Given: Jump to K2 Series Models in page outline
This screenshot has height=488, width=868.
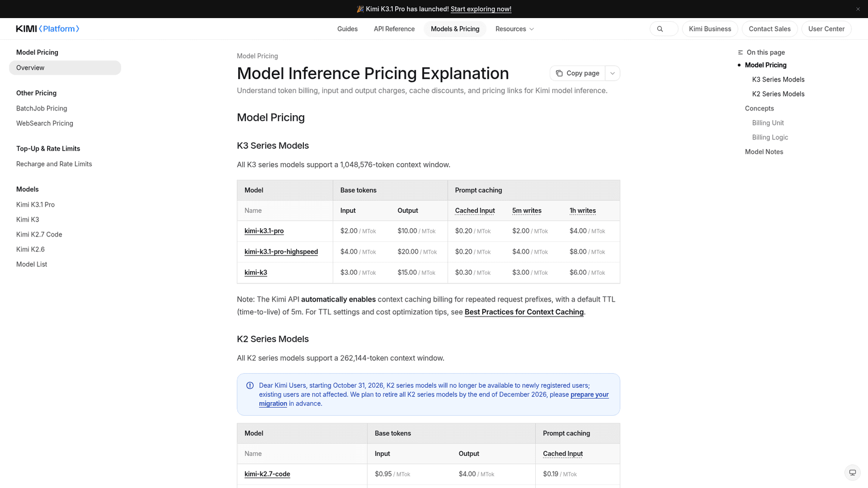Looking at the screenshot, I should tap(778, 94).
